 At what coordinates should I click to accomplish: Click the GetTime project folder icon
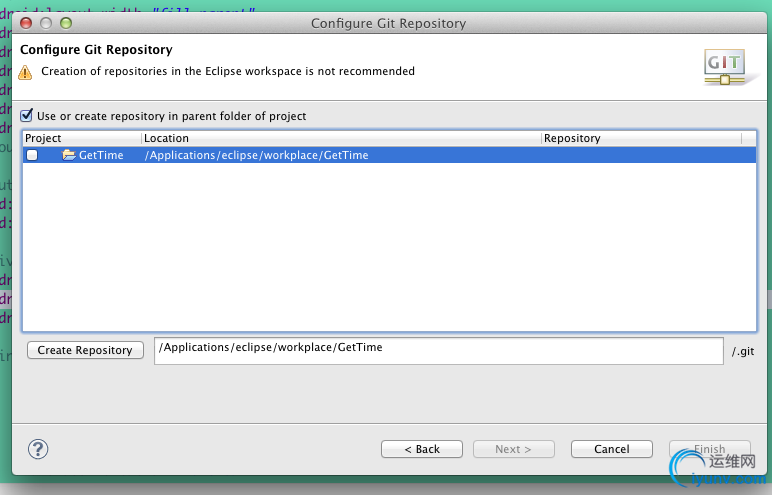click(69, 155)
